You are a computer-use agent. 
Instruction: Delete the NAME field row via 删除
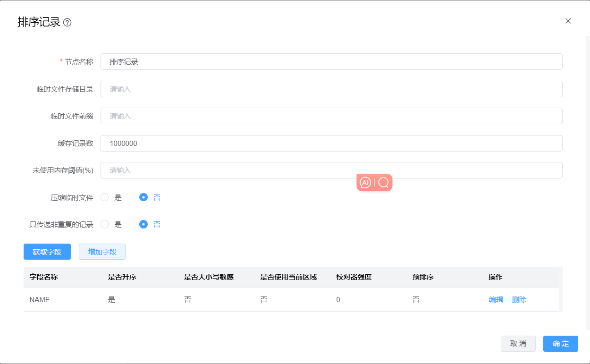[519, 299]
